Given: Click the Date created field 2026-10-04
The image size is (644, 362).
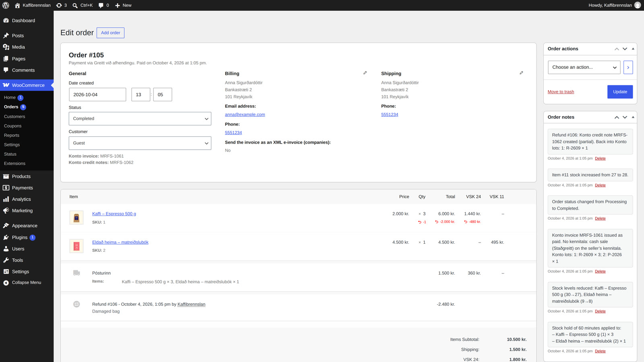Looking at the screenshot, I should pos(97,95).
